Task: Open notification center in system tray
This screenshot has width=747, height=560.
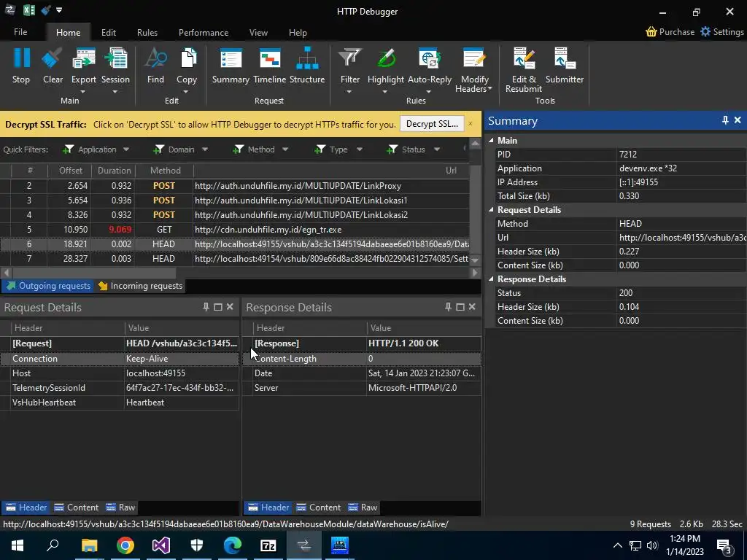Action: click(724, 545)
